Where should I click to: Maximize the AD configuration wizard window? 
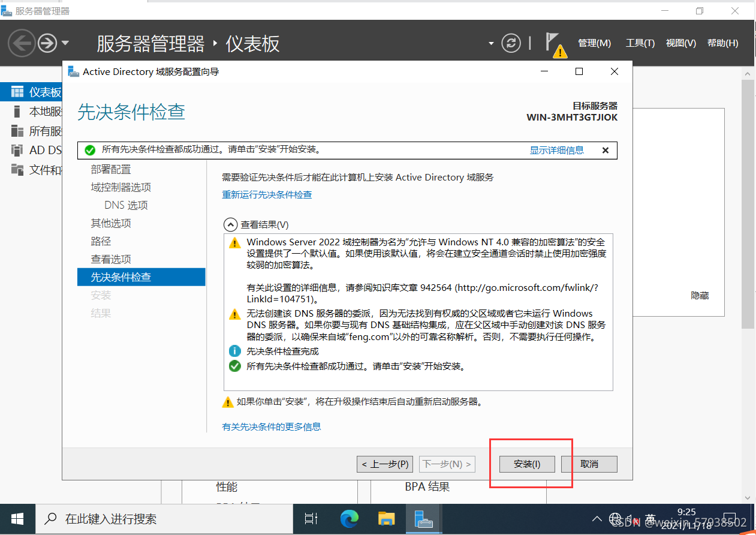click(579, 71)
